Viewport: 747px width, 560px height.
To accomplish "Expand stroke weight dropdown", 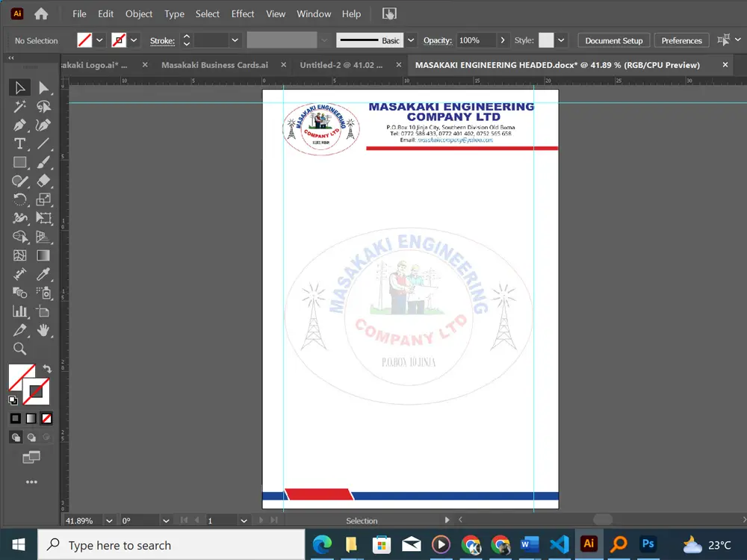I will pos(235,40).
